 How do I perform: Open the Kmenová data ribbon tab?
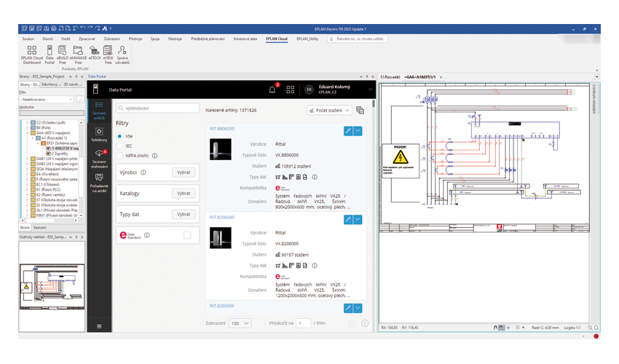click(245, 39)
